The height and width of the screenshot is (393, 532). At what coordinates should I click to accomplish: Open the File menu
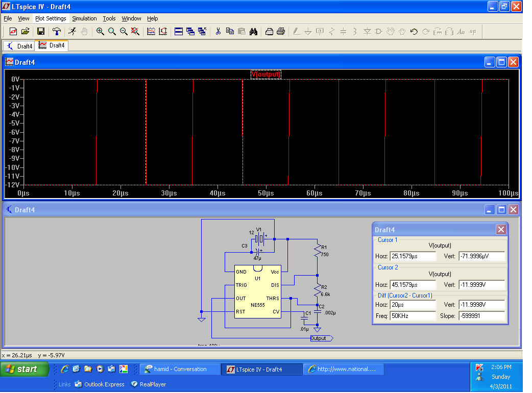click(8, 18)
